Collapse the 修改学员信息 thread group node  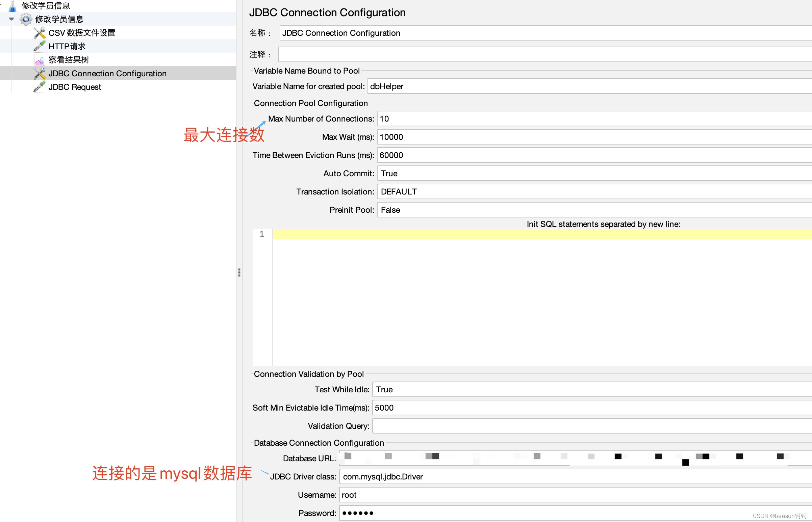(x=11, y=19)
